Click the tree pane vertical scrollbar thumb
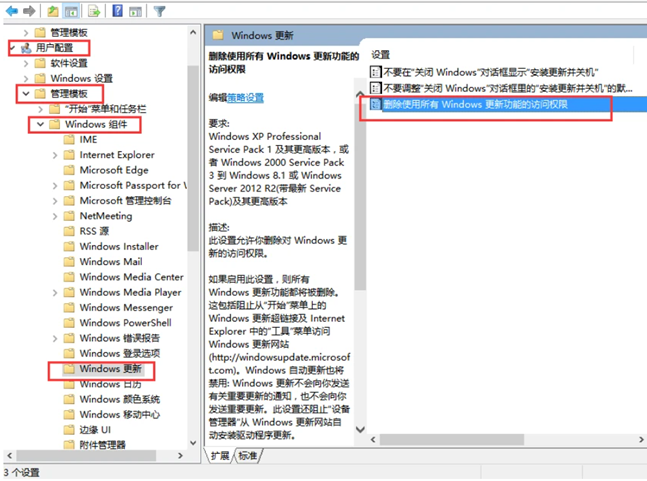The image size is (647, 481). (193, 158)
